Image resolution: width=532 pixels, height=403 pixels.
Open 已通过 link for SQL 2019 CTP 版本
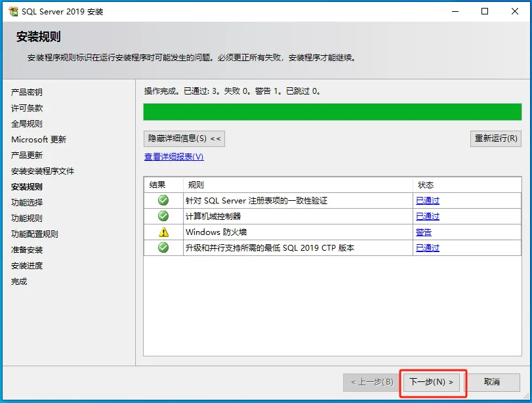[428, 248]
